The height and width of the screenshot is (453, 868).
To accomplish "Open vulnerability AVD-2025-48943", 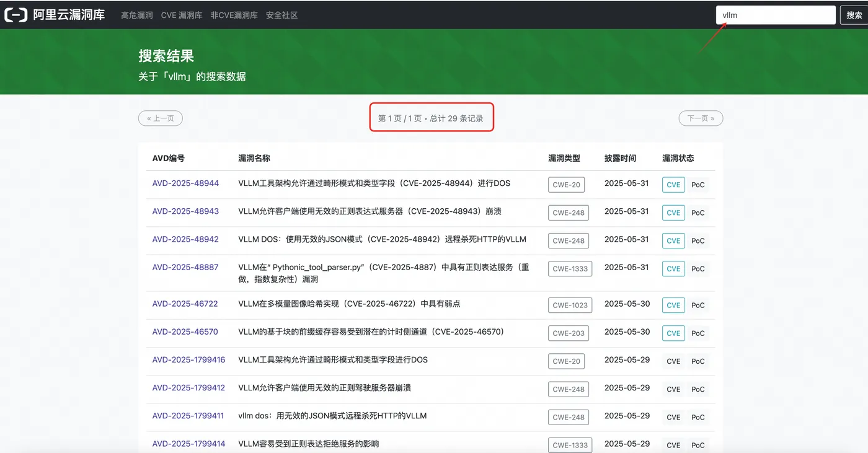I will tap(185, 211).
